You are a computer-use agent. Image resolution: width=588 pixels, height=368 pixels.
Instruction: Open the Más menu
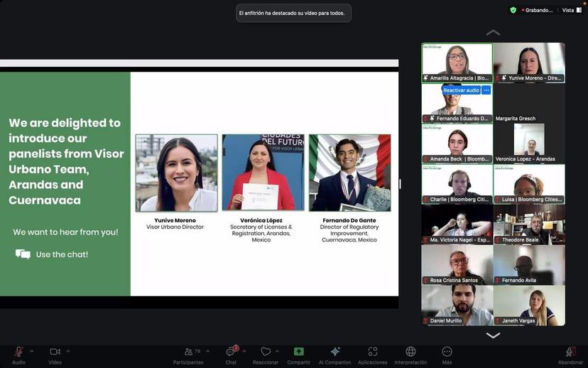click(x=447, y=352)
